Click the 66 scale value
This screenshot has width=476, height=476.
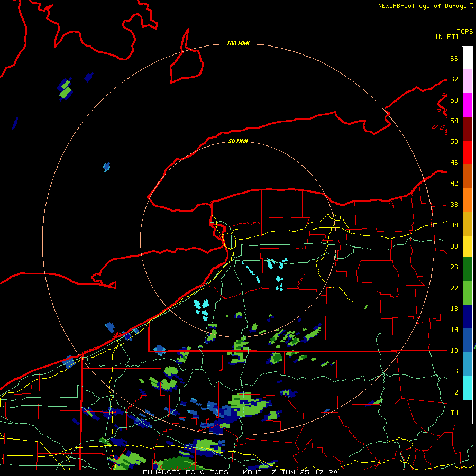pos(454,58)
